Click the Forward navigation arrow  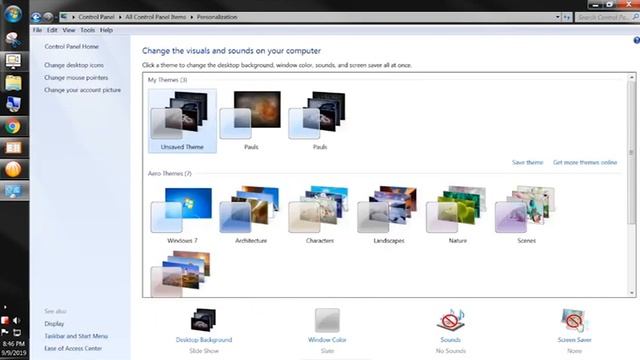click(x=48, y=17)
